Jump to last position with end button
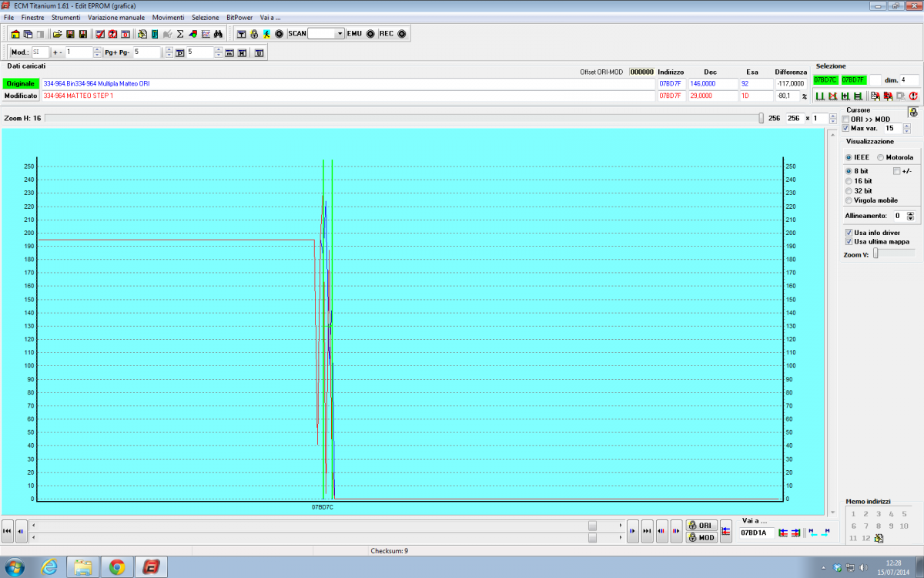924x578 pixels. click(647, 530)
